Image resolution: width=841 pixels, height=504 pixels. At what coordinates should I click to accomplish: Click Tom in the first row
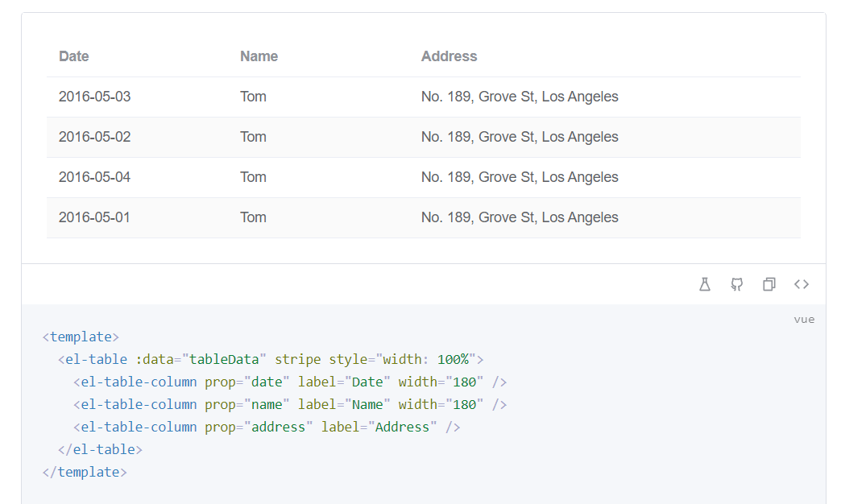[x=253, y=97]
